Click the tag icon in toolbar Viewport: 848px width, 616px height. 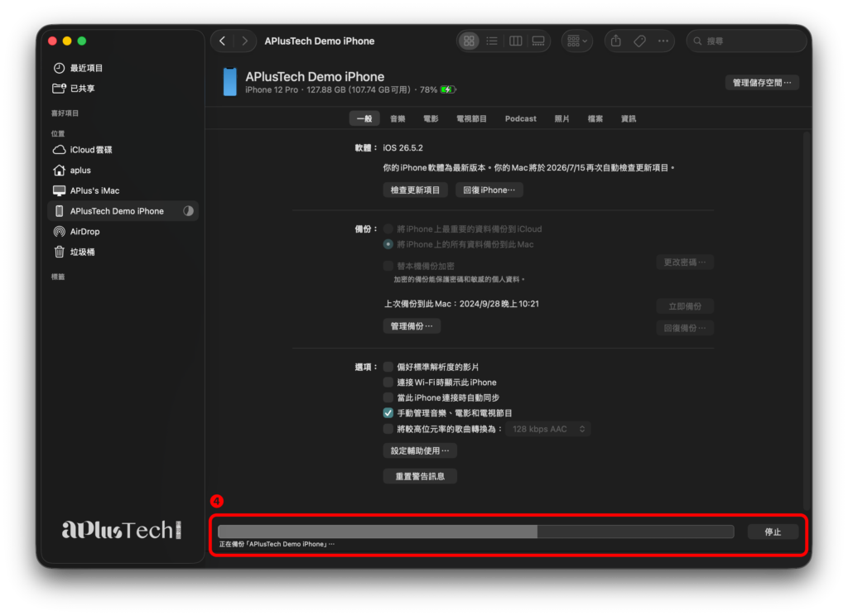(639, 41)
